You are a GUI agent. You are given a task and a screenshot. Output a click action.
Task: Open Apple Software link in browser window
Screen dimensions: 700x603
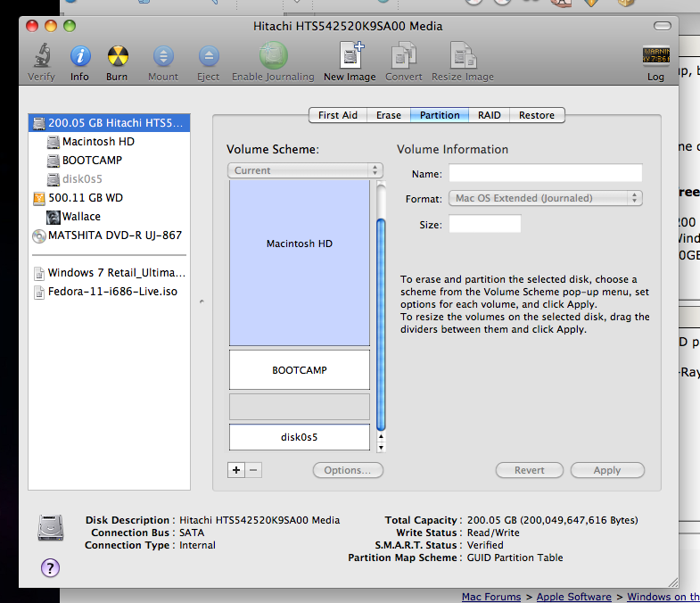pos(573,597)
